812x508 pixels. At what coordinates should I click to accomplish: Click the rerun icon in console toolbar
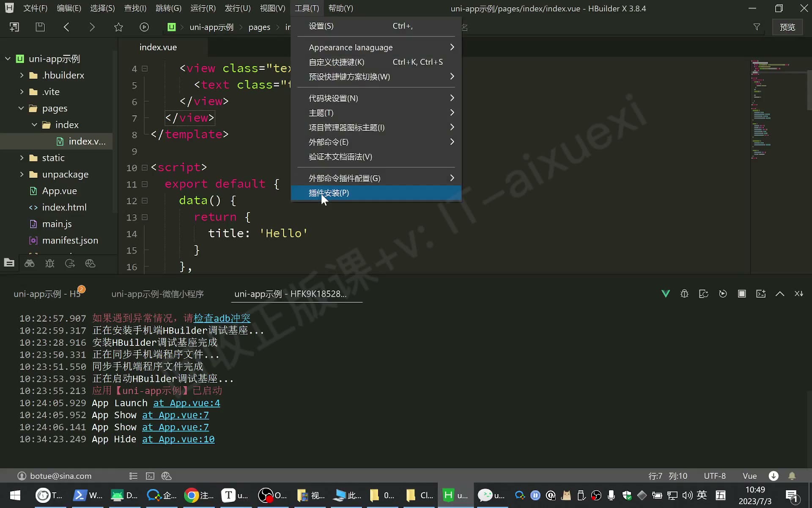tap(723, 294)
